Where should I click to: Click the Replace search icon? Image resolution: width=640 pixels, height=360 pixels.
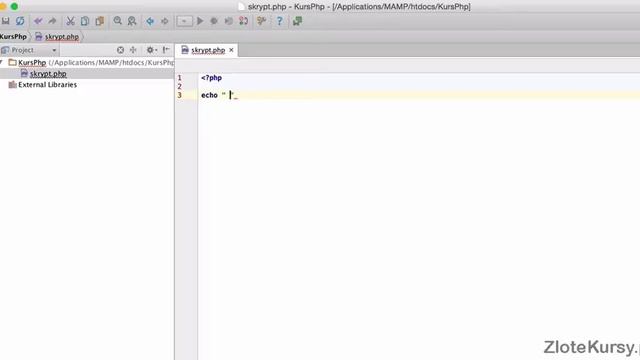(132, 21)
